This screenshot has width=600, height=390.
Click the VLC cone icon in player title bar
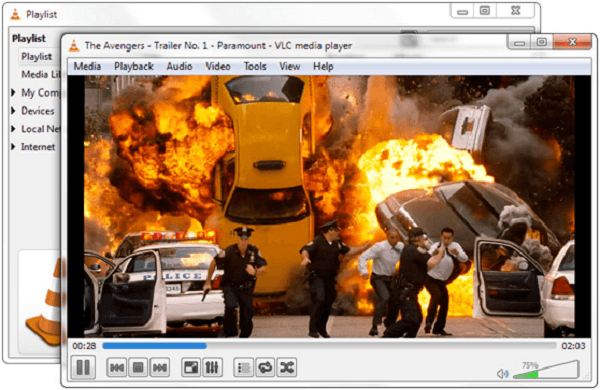(x=74, y=46)
